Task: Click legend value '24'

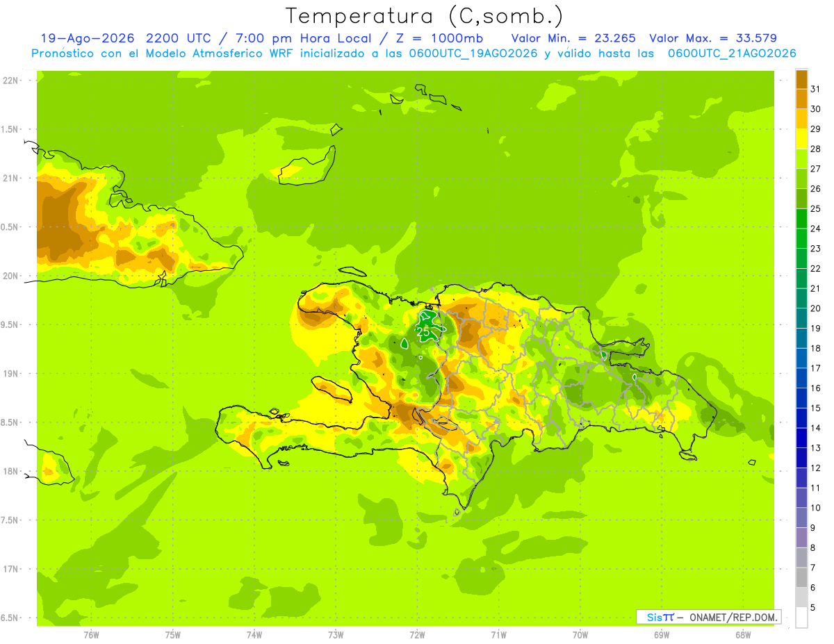Action: [x=816, y=229]
